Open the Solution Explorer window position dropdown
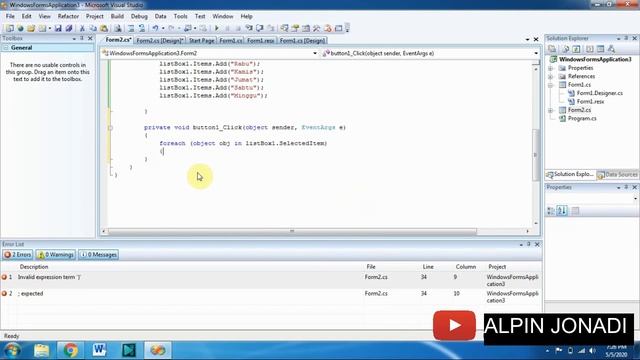The height and width of the screenshot is (360, 640). click(618, 38)
